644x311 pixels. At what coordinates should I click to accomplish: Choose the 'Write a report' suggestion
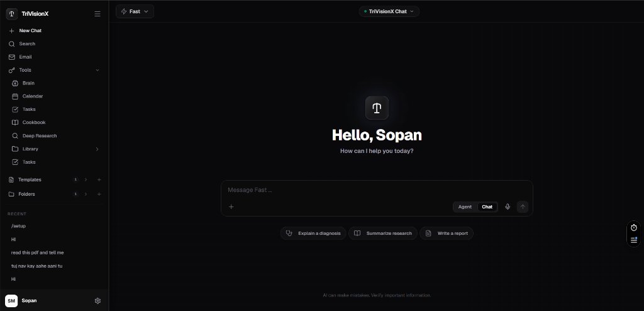tap(447, 233)
